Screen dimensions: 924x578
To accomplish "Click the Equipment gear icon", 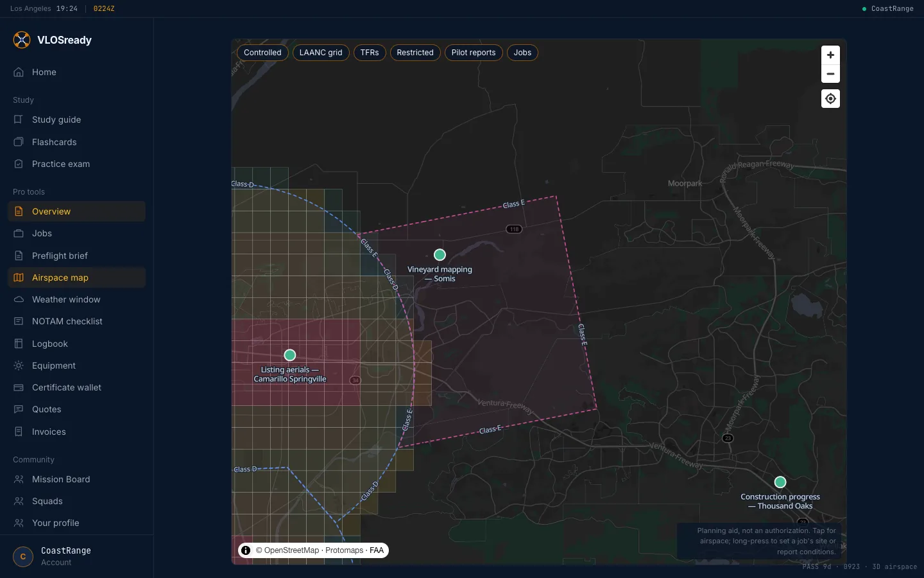I will coord(19,365).
